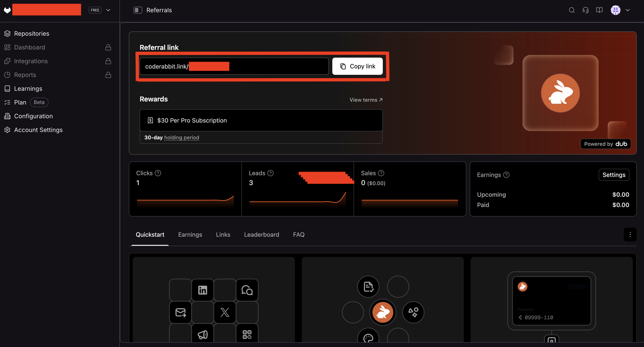The image size is (644, 347).
Task: Click the $30 Per Pro Subscription reward
Action: 261,120
